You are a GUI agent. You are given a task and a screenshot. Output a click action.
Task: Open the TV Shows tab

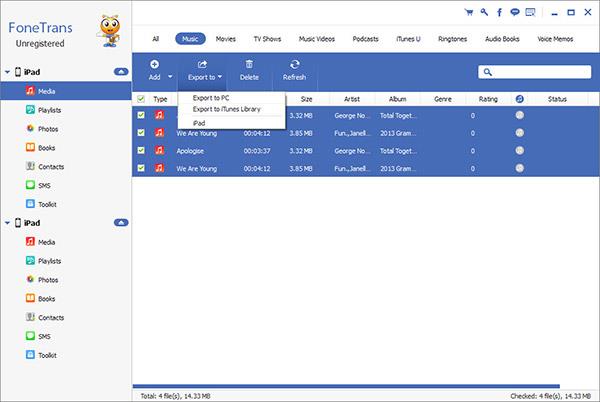[267, 39]
